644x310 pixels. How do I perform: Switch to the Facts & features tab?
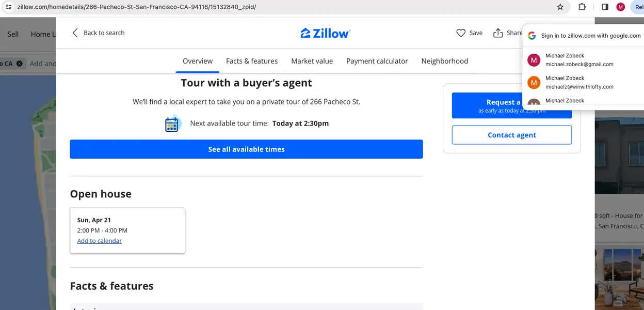(x=252, y=61)
